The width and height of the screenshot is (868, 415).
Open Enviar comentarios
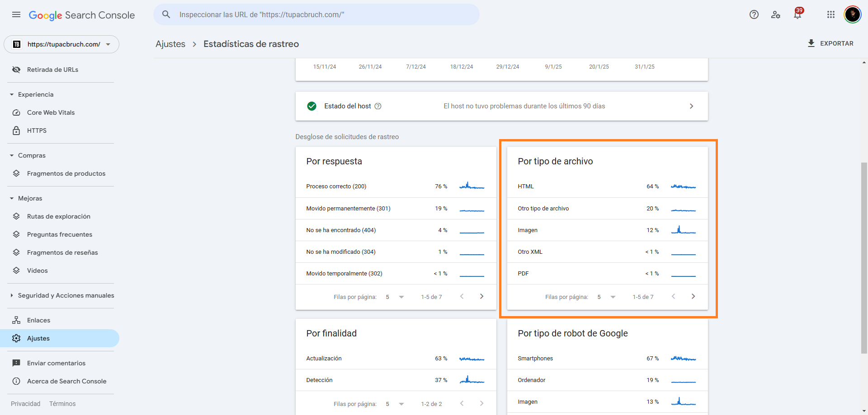56,363
